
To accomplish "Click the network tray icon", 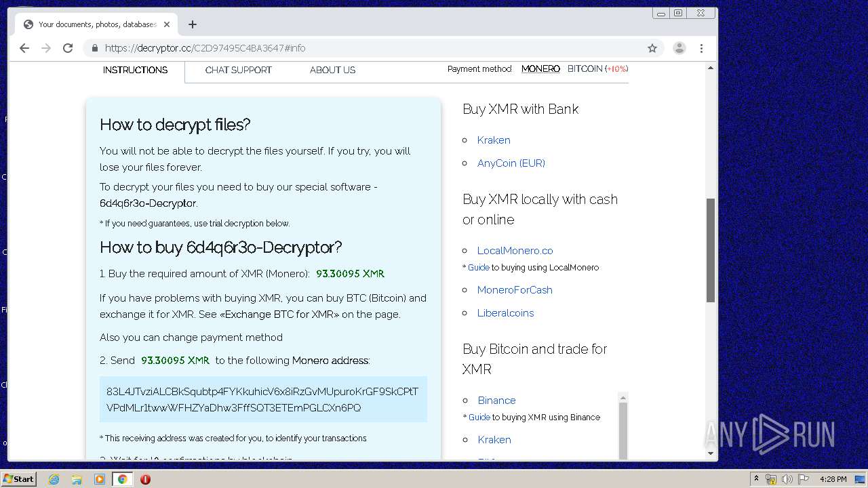I will 771,479.
